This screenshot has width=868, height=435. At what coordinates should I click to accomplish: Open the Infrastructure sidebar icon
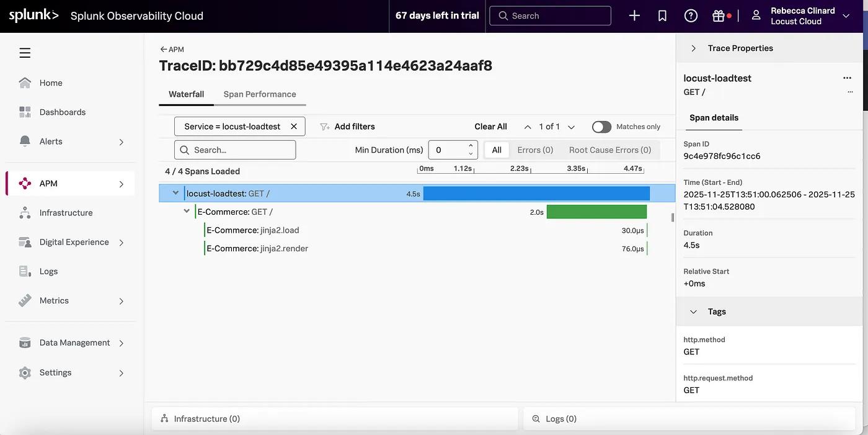click(x=25, y=213)
